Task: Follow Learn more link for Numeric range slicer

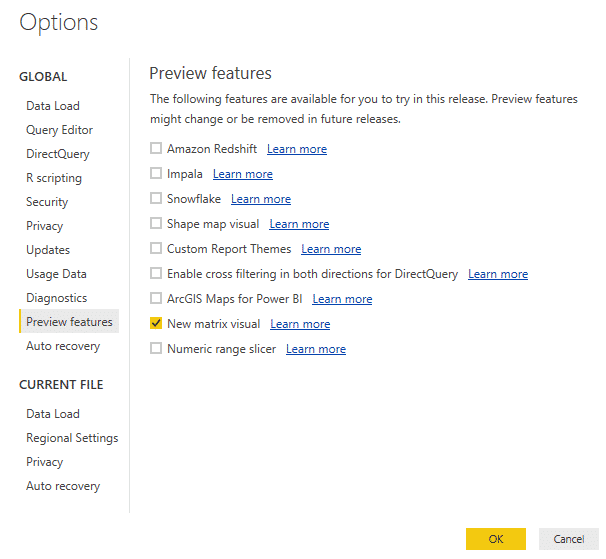Action: tap(315, 349)
